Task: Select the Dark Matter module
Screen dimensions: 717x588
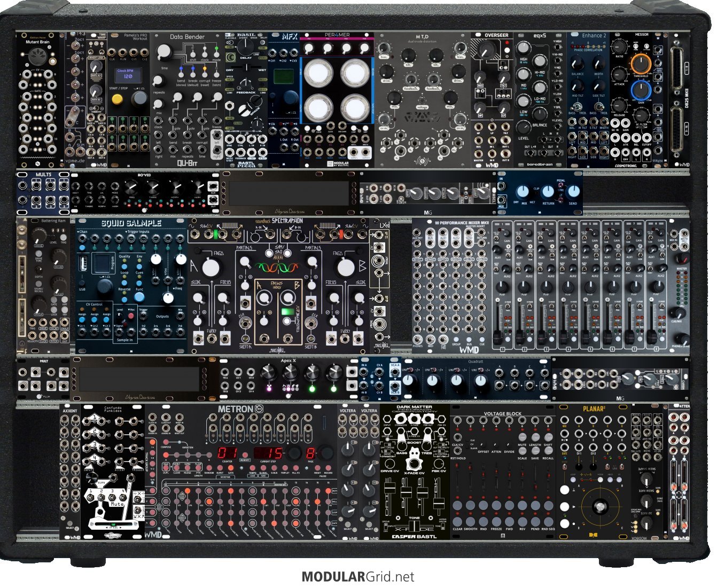Action: coord(415,472)
